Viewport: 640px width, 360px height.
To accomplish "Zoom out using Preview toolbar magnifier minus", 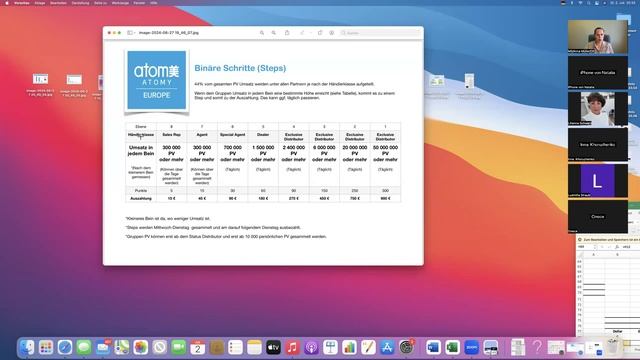I will [262, 33].
